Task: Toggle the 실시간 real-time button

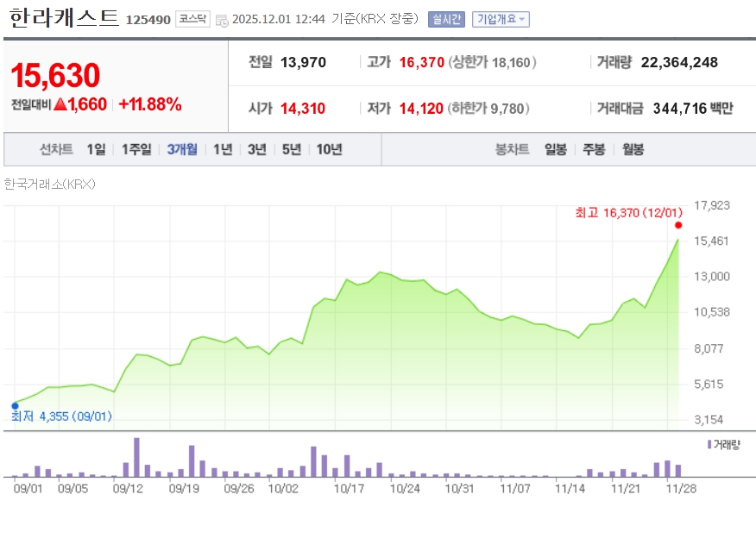Action: [x=446, y=19]
